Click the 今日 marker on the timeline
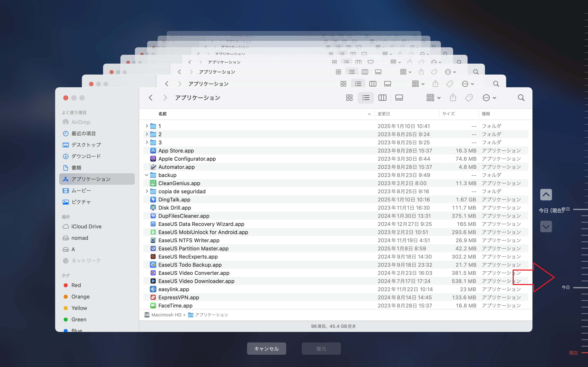This screenshot has width=588, height=367. point(566,287)
